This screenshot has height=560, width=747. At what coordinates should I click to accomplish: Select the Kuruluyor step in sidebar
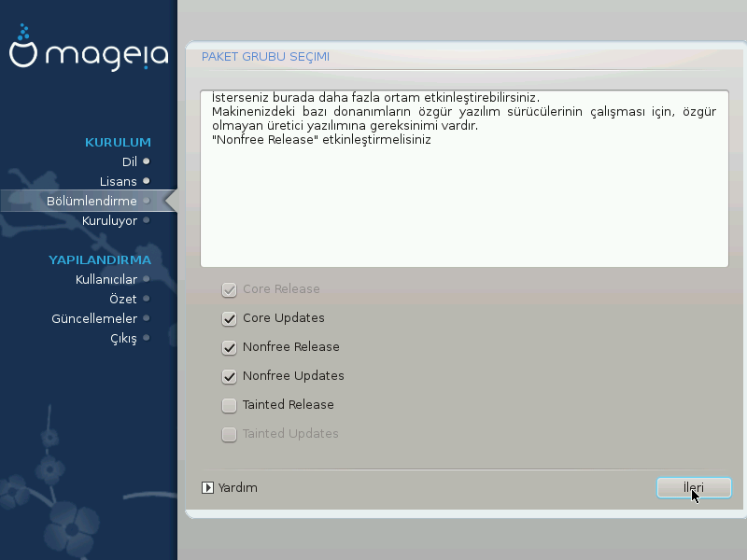[x=109, y=221]
